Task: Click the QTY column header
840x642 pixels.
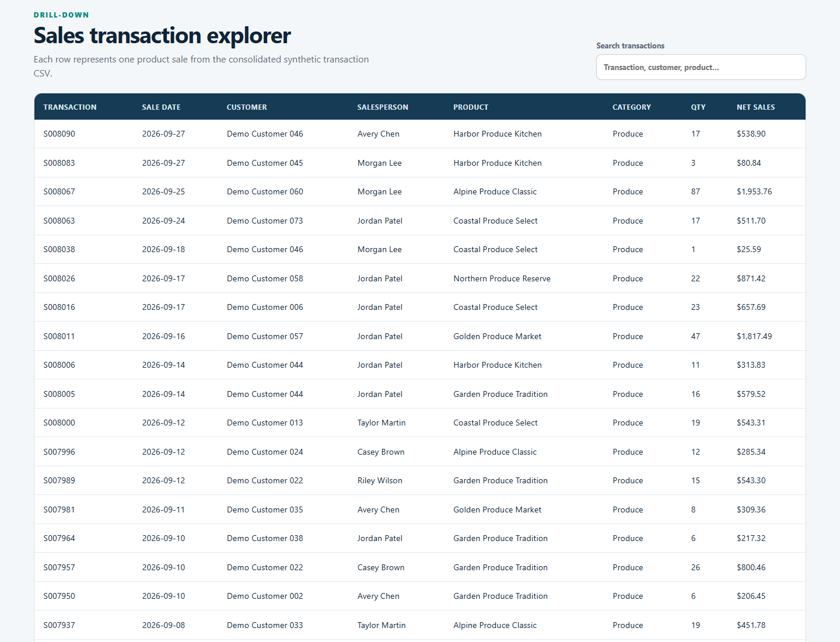Action: pyautogui.click(x=698, y=107)
